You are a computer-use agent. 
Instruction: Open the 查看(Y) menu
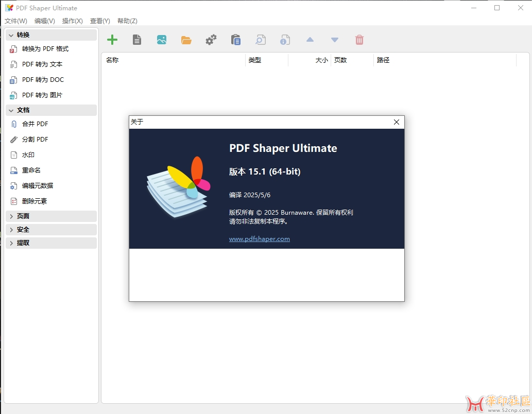[100, 21]
